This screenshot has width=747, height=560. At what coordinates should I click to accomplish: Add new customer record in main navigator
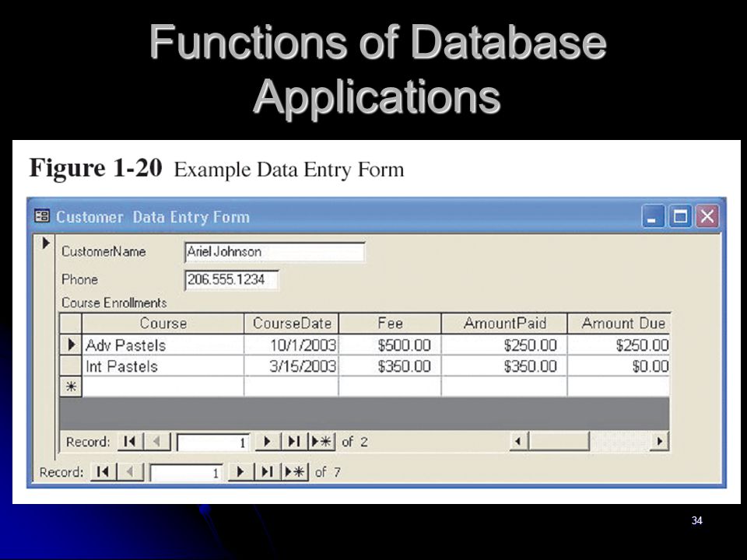tap(295, 472)
